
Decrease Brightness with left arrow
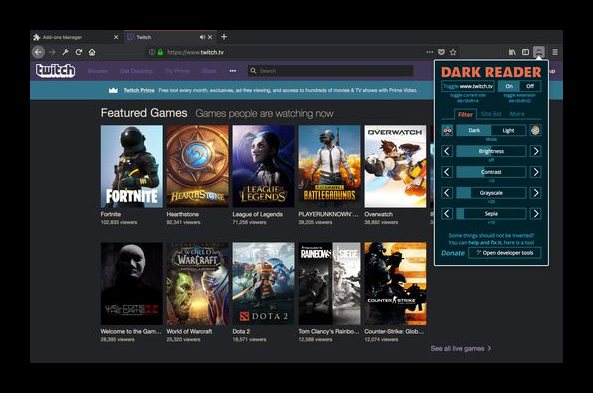pyautogui.click(x=447, y=151)
